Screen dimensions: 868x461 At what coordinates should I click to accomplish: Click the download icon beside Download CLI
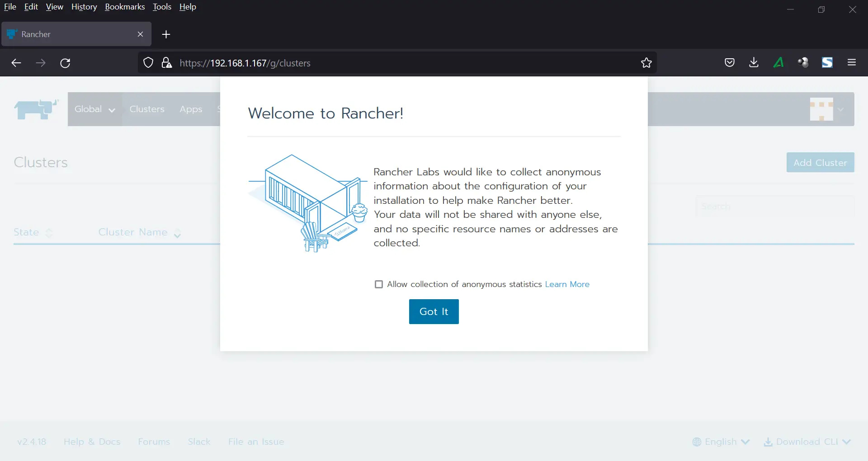coord(768,442)
